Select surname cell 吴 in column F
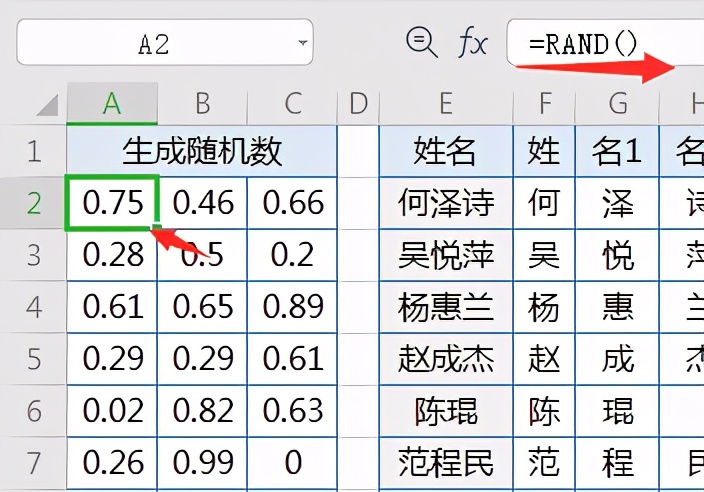Image resolution: width=704 pixels, height=492 pixels. click(544, 255)
